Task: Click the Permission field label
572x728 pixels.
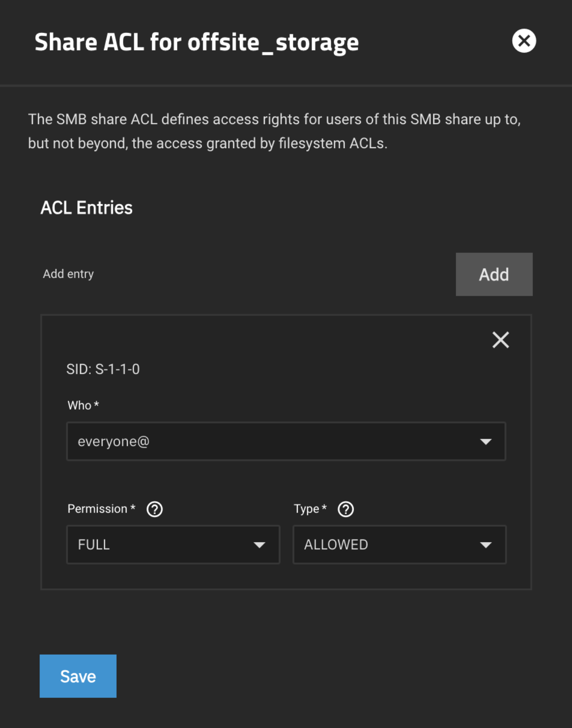Action: tap(101, 509)
